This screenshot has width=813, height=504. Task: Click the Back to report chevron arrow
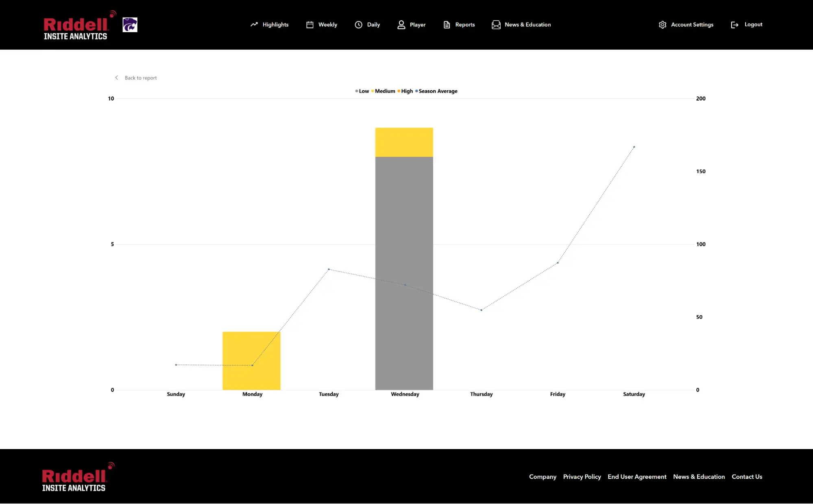tap(117, 78)
